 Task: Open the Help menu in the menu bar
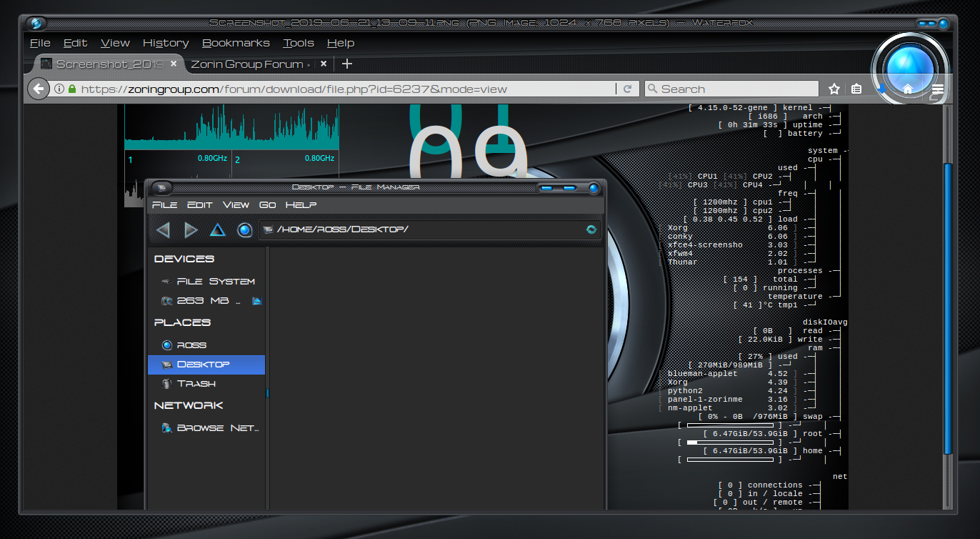coord(341,43)
